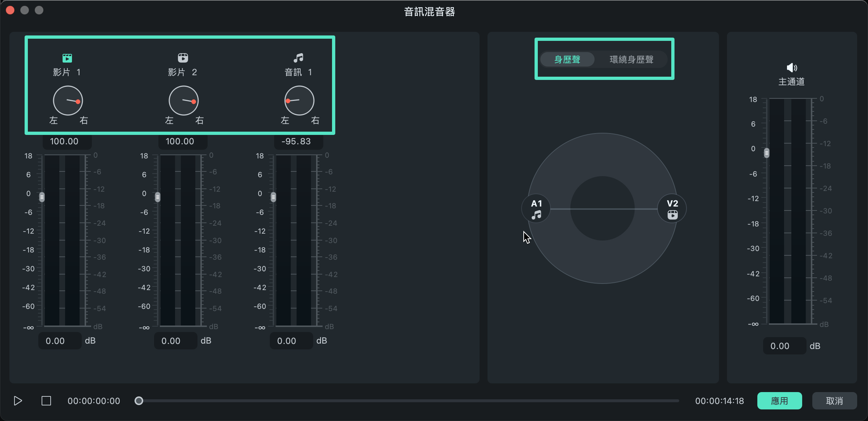Close the audio mixer window
The height and width of the screenshot is (421, 868).
(10, 10)
